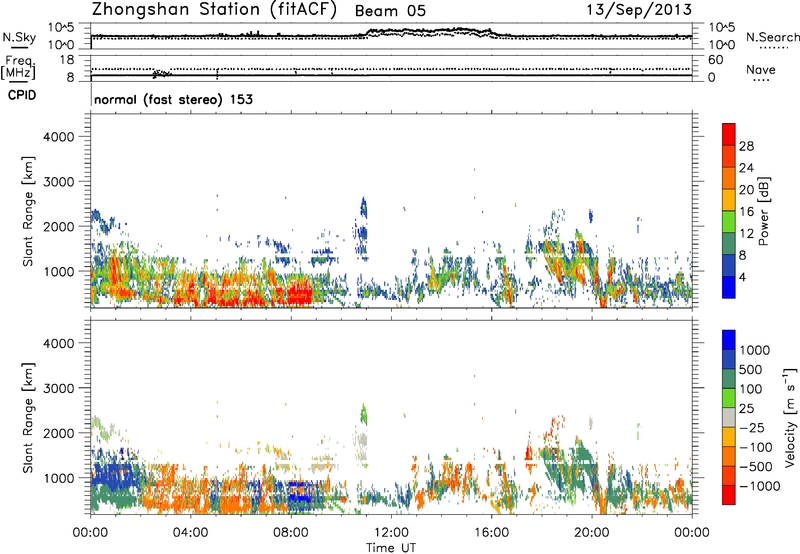This screenshot has width=800, height=554.
Task: Click the date 13/Sep/2013
Action: coord(639,9)
